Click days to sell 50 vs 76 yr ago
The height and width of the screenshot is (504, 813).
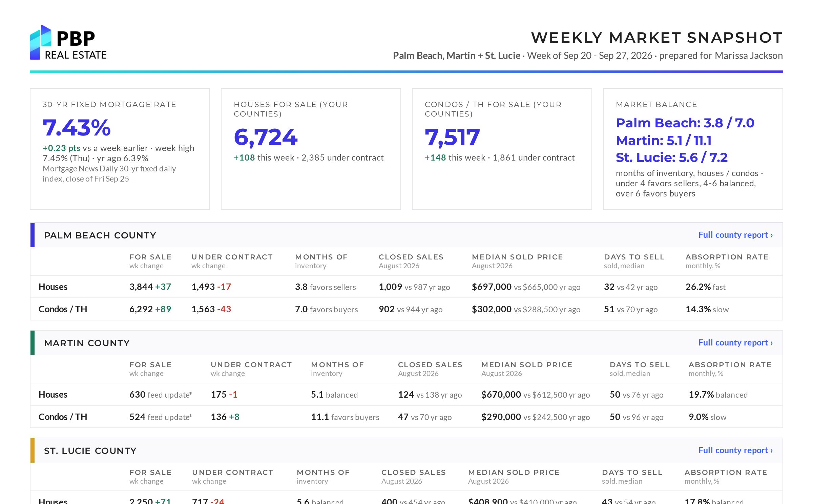[637, 395]
